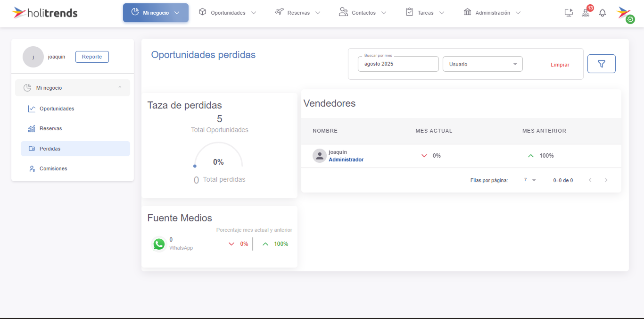Click the red 0% WhatsApp percentage
The width and height of the screenshot is (644, 319).
coord(244,244)
